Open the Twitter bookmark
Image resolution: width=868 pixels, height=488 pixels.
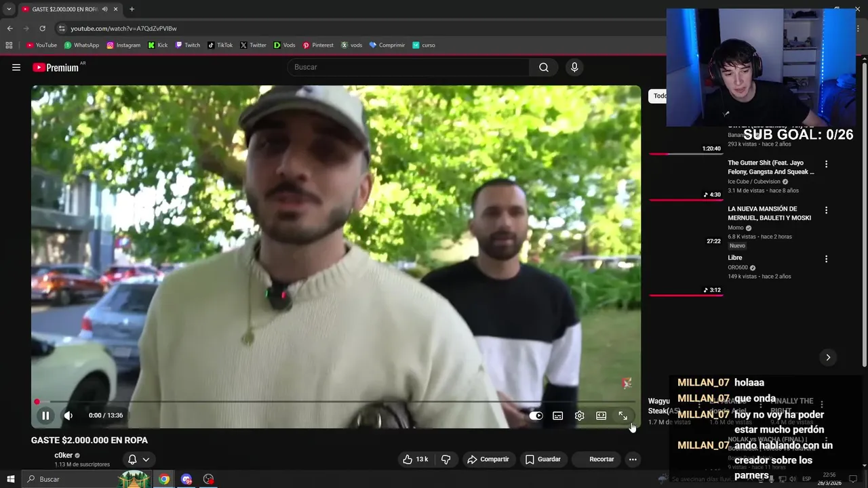tap(253, 45)
